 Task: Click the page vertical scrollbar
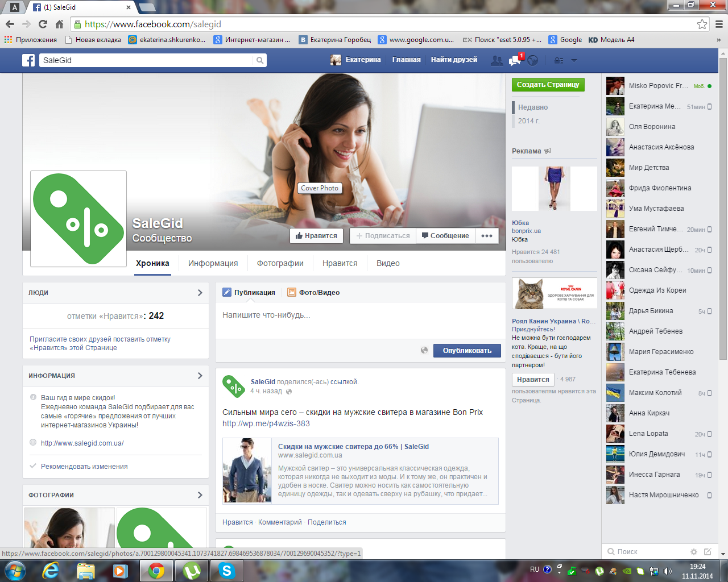(723, 207)
